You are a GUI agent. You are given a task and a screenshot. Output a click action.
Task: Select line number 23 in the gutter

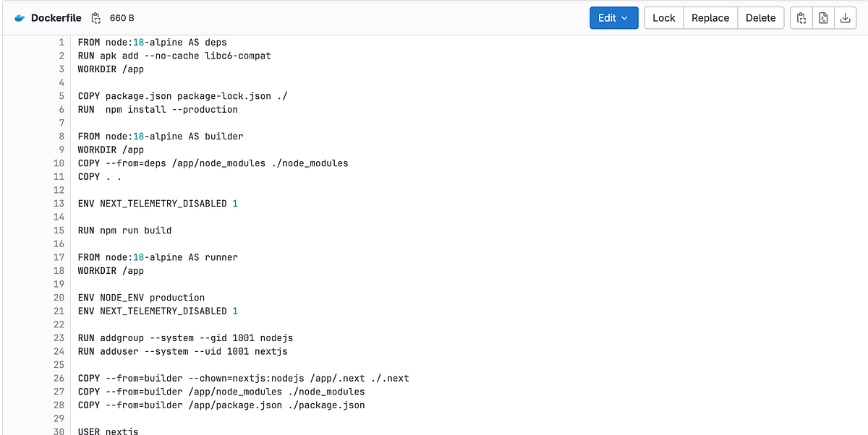(x=59, y=337)
